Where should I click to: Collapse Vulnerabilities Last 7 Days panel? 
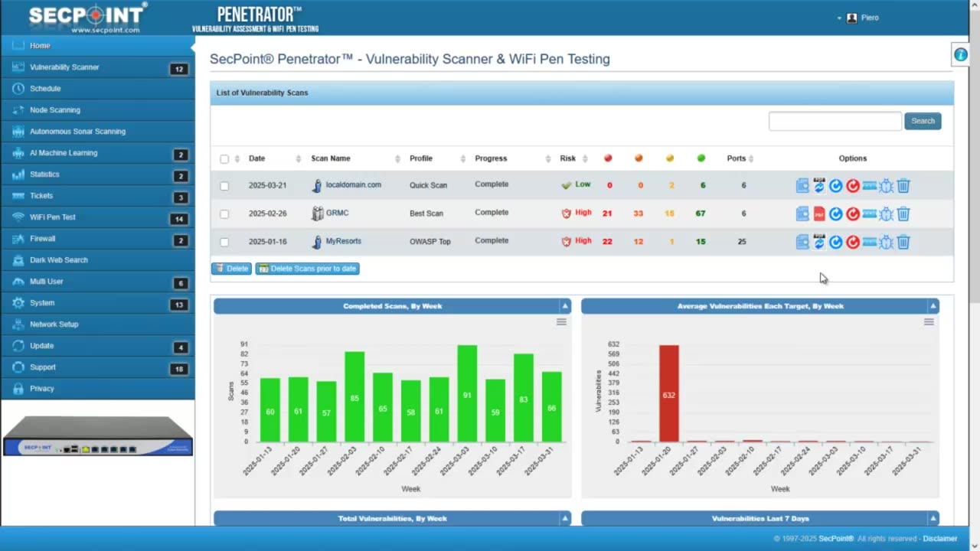point(933,519)
